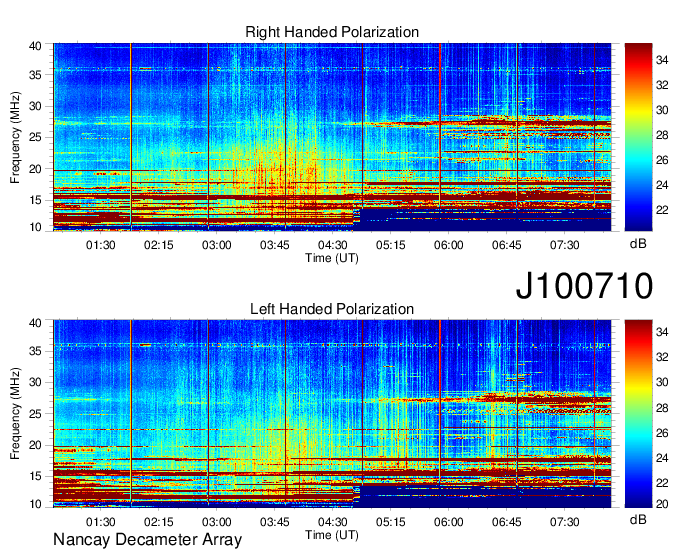Click the 01:30 time tick of Left Handed plot
The image size is (680, 552).
(x=101, y=522)
